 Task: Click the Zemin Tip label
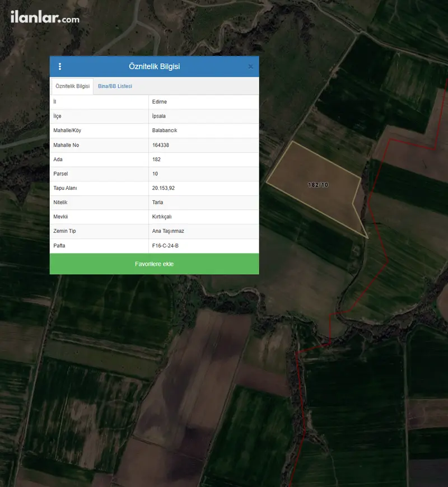coord(64,231)
